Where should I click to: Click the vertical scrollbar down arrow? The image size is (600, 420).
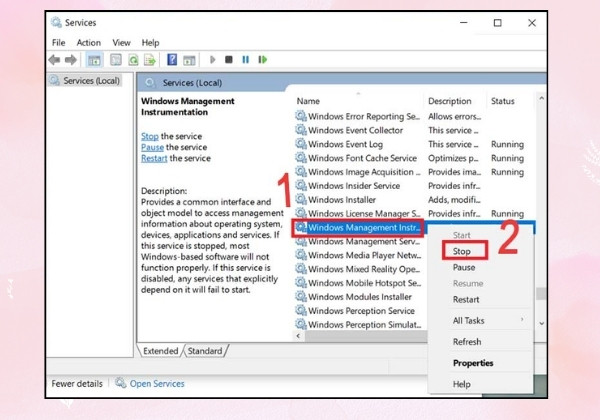pyautogui.click(x=541, y=323)
